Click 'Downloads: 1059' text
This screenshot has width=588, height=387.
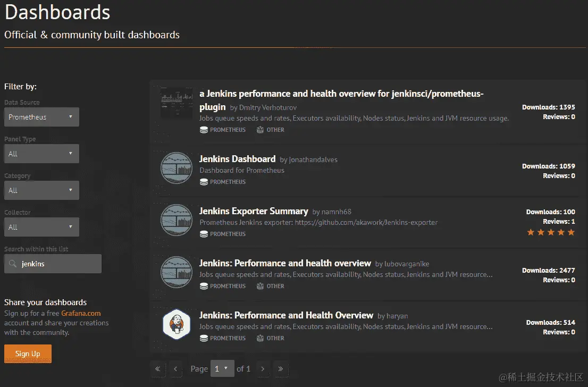[x=549, y=166]
